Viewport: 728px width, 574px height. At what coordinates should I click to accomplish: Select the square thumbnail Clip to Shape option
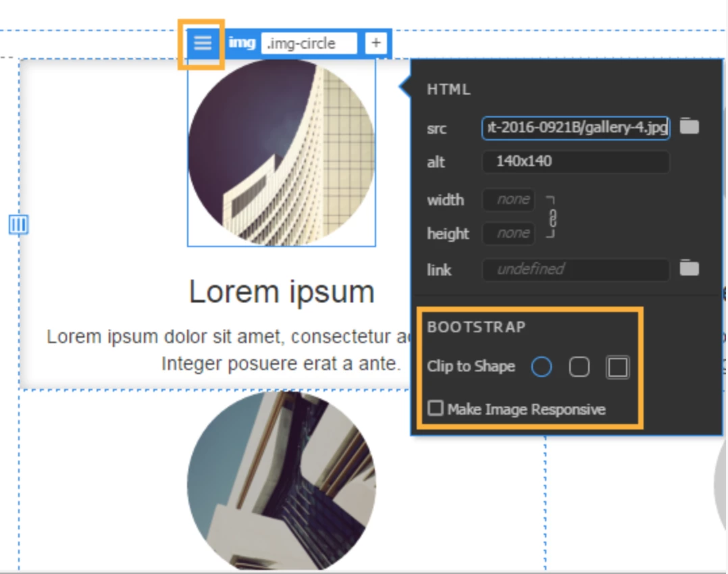pyautogui.click(x=617, y=367)
